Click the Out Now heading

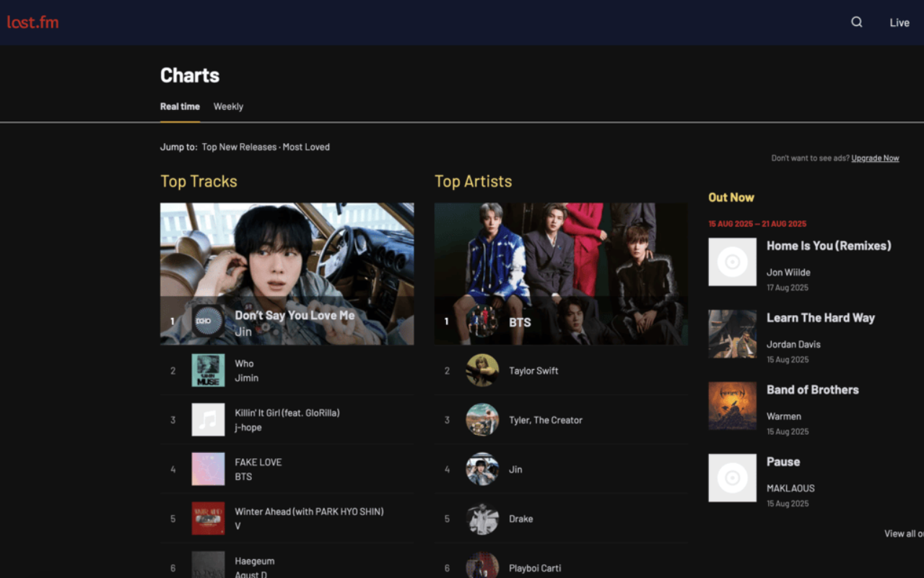[x=731, y=197]
